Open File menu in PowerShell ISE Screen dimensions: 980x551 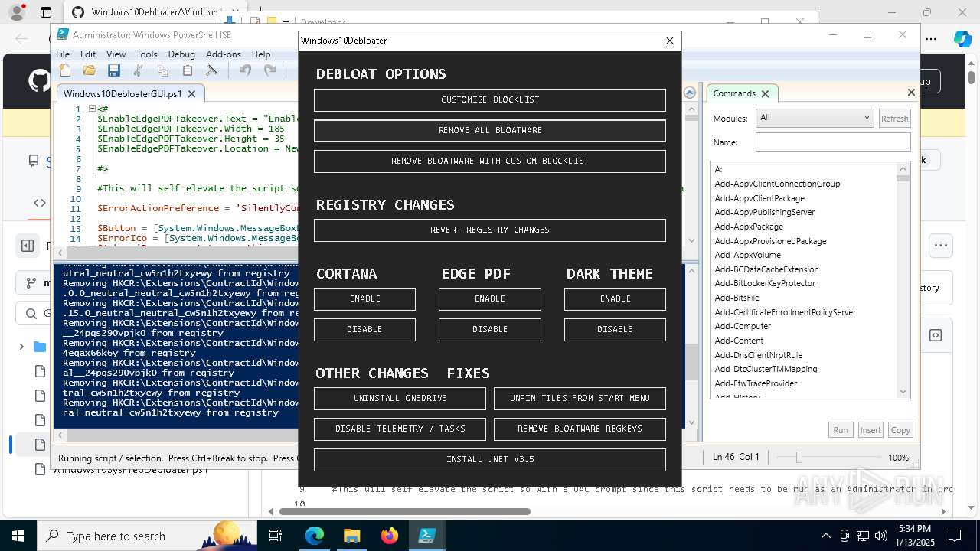(63, 54)
